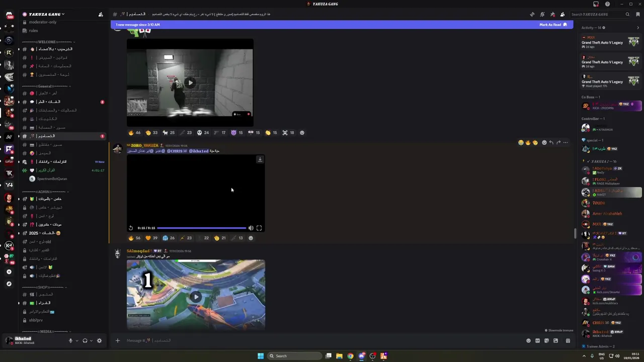The height and width of the screenshot is (362, 644).
Task: Click the @CHRIS mention
Action: point(177,151)
